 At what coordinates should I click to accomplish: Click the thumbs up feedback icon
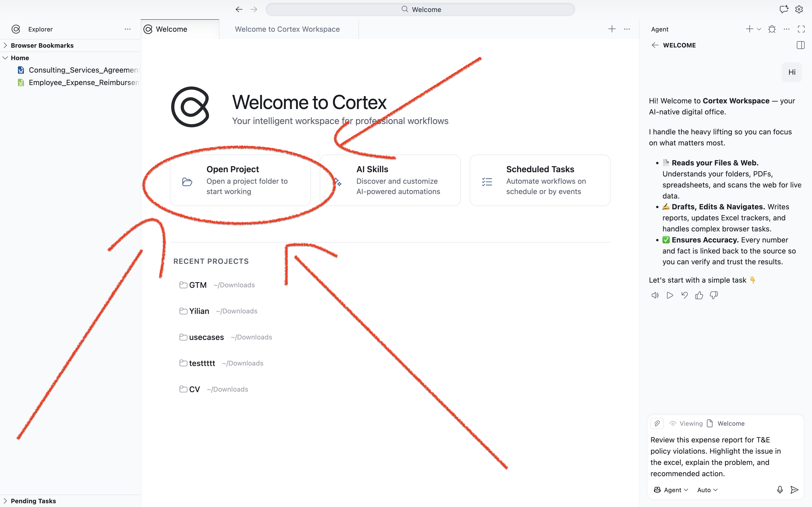click(x=699, y=295)
